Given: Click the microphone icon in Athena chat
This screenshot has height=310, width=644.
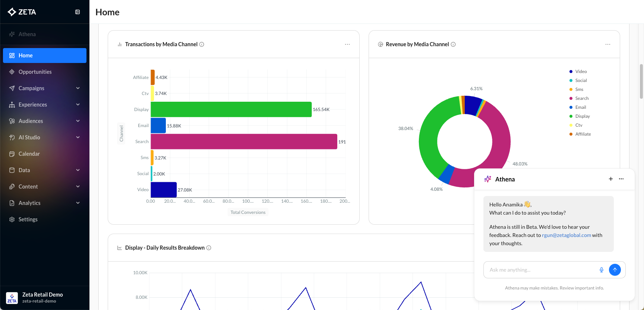Looking at the screenshot, I should tap(601, 270).
